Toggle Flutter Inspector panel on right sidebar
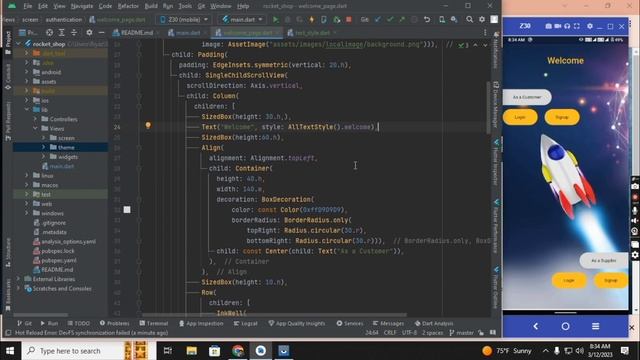Screen dimensions: 640x360 pyautogui.click(x=496, y=162)
